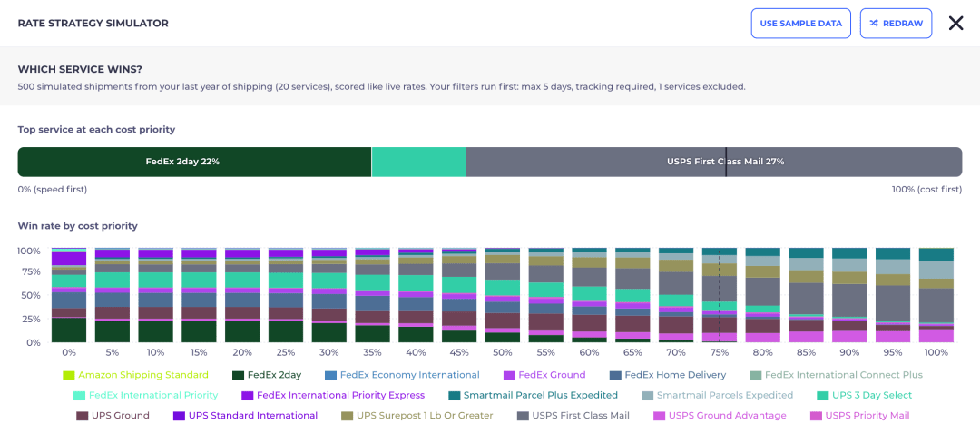Click the stacked column above 100% on x-axis

point(936,295)
